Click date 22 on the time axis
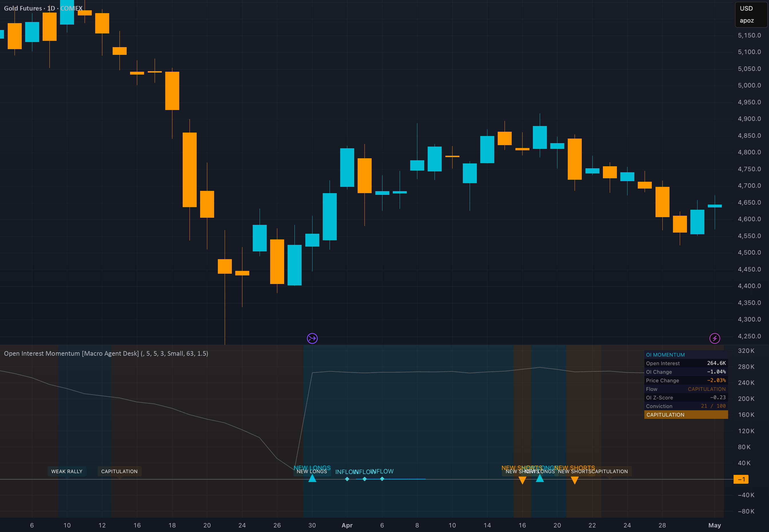The image size is (769, 532). point(592,525)
